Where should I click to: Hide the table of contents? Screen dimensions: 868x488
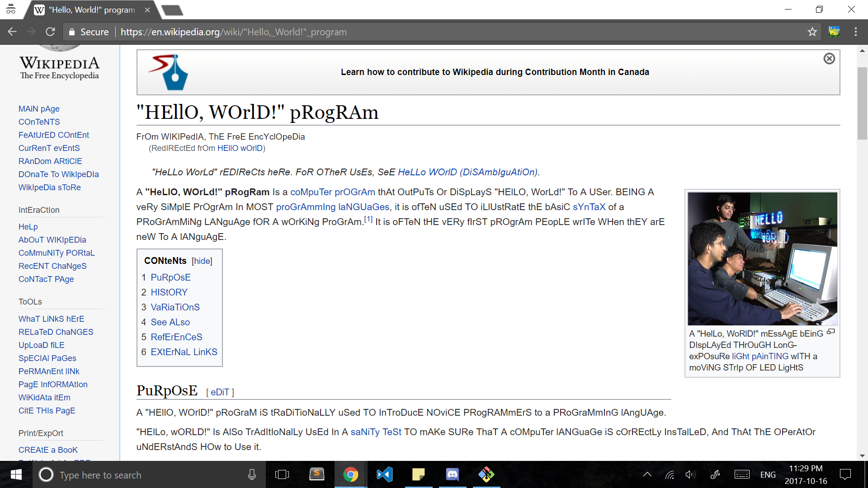coord(202,261)
